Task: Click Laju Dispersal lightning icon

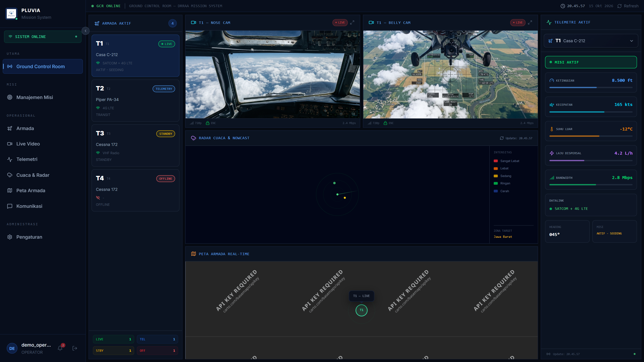Action: [552, 153]
